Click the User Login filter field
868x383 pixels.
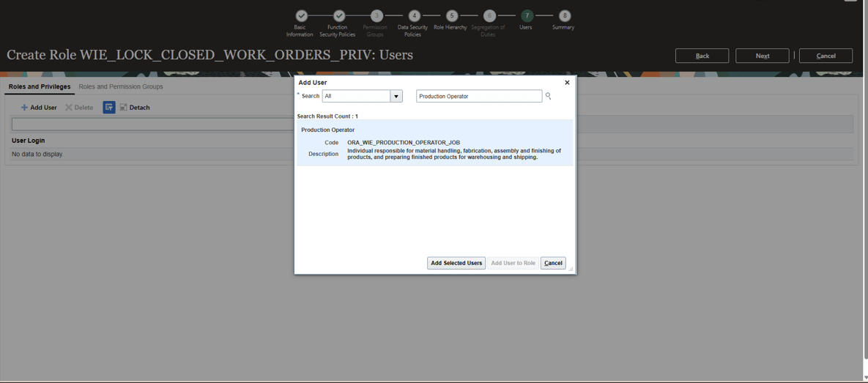pyautogui.click(x=153, y=124)
